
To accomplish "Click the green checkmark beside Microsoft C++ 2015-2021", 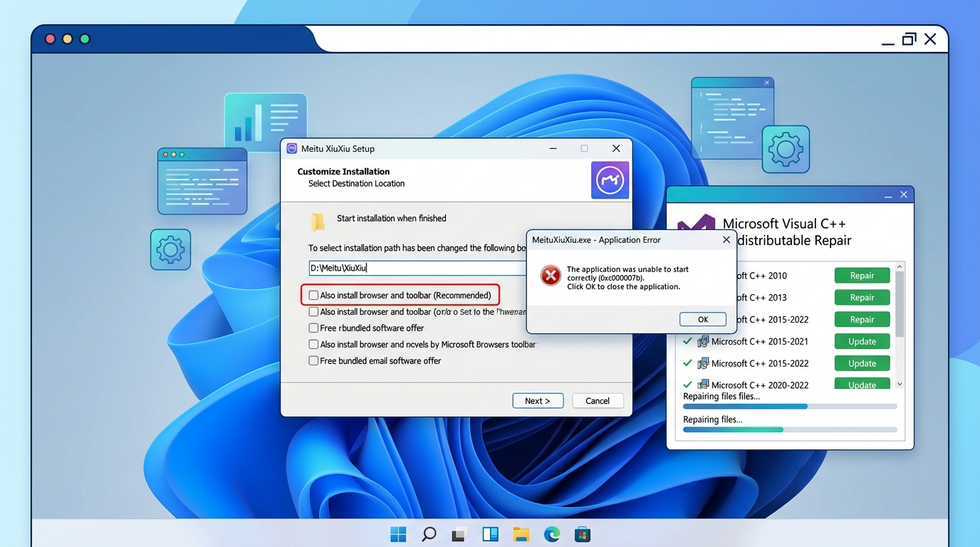I will (687, 341).
